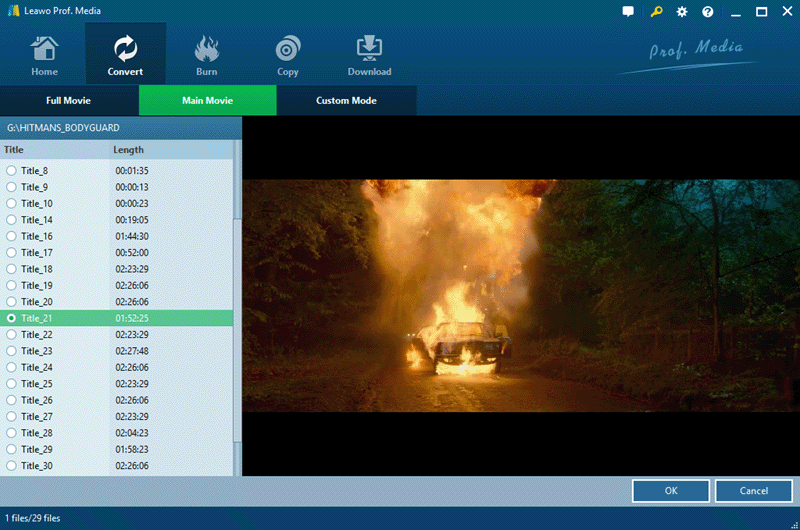
Task: Click the 00:00:23 length of Title_10
Action: click(132, 203)
